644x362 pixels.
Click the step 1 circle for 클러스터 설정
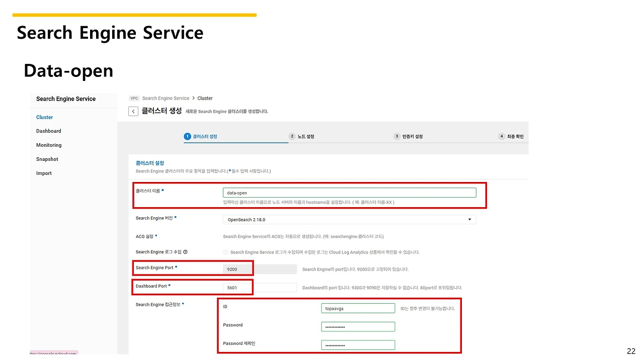[188, 136]
